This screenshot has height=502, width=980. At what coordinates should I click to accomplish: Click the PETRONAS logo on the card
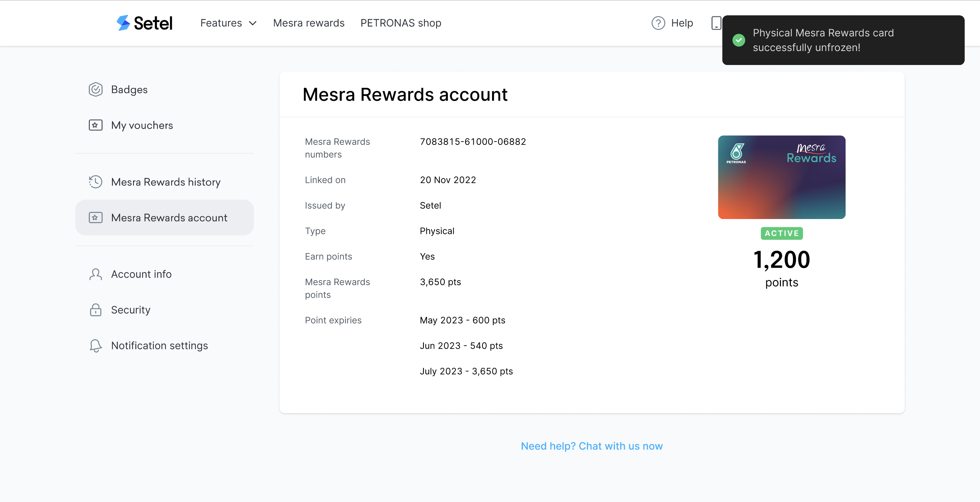[736, 153]
